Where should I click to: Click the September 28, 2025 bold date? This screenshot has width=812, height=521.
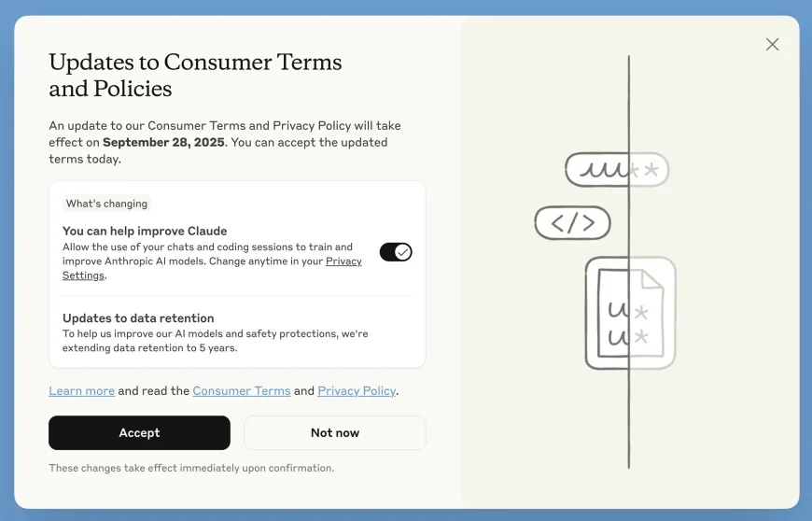point(163,143)
